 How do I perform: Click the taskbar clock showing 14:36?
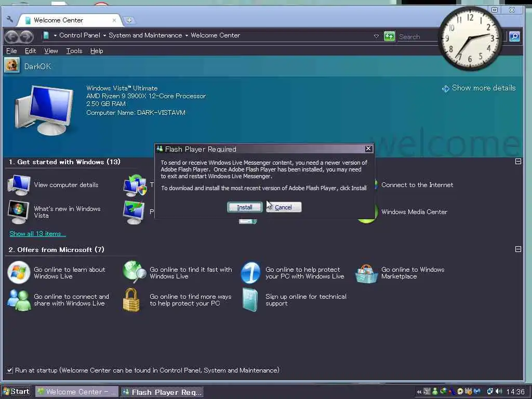point(516,392)
